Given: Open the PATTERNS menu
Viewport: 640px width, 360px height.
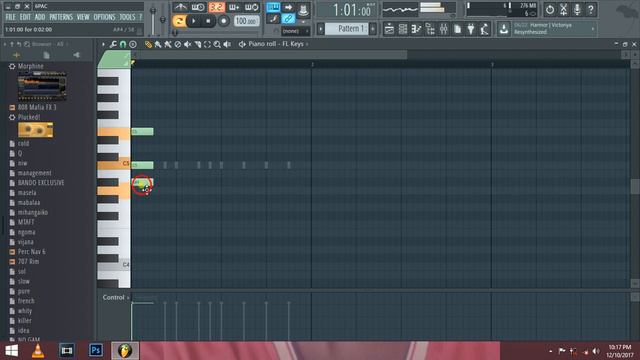Looking at the screenshot, I should pyautogui.click(x=61, y=17).
